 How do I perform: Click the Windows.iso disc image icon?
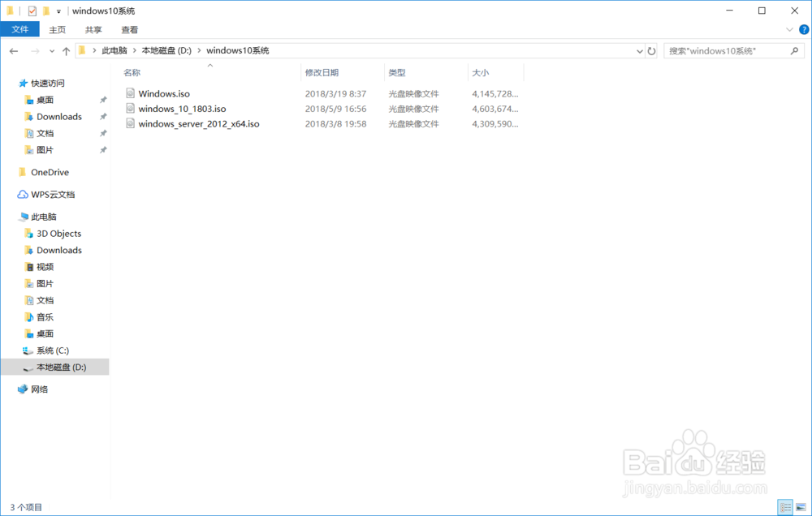(131, 93)
